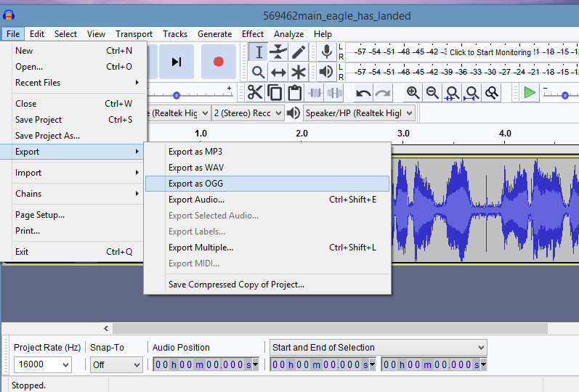Click the Fit Project zoom icon
The width and height of the screenshot is (579, 392).
472,93
